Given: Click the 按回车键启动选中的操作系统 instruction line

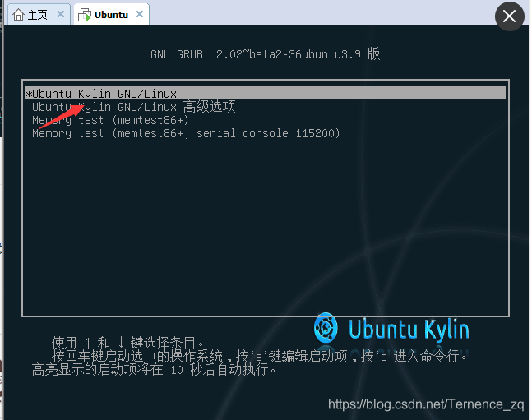Looking at the screenshot, I should [260, 356].
